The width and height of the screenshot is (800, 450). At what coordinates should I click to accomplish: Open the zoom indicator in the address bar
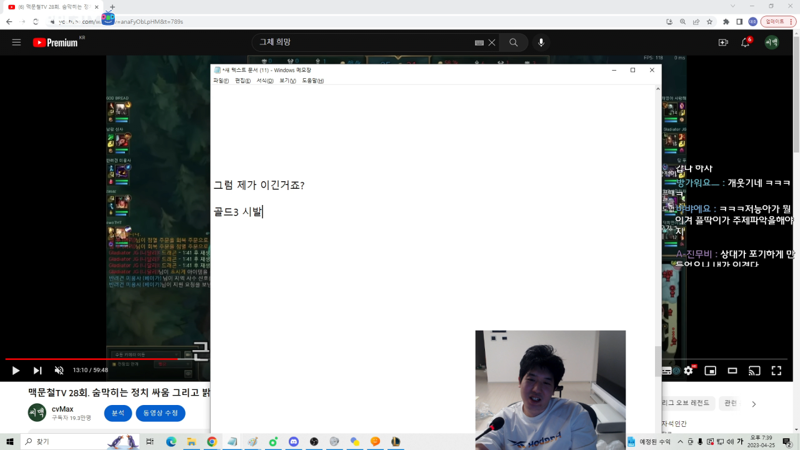pos(683,21)
